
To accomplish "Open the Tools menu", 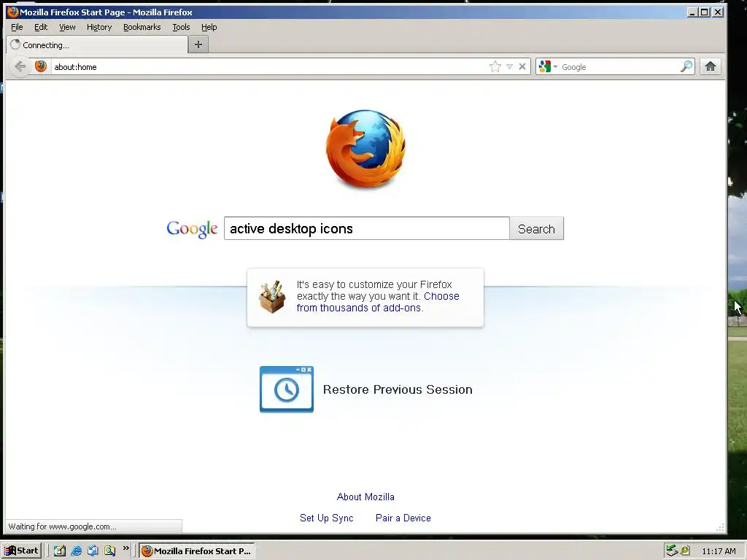I will click(181, 27).
